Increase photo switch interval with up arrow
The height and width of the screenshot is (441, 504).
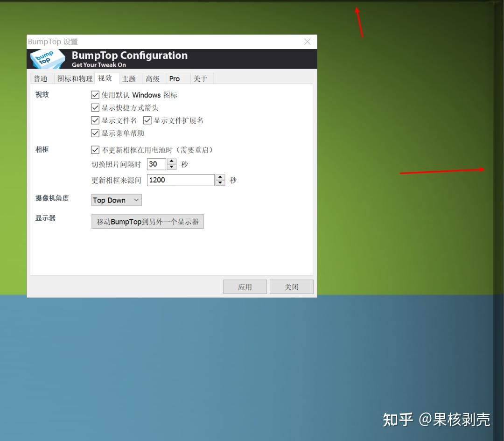tap(171, 161)
